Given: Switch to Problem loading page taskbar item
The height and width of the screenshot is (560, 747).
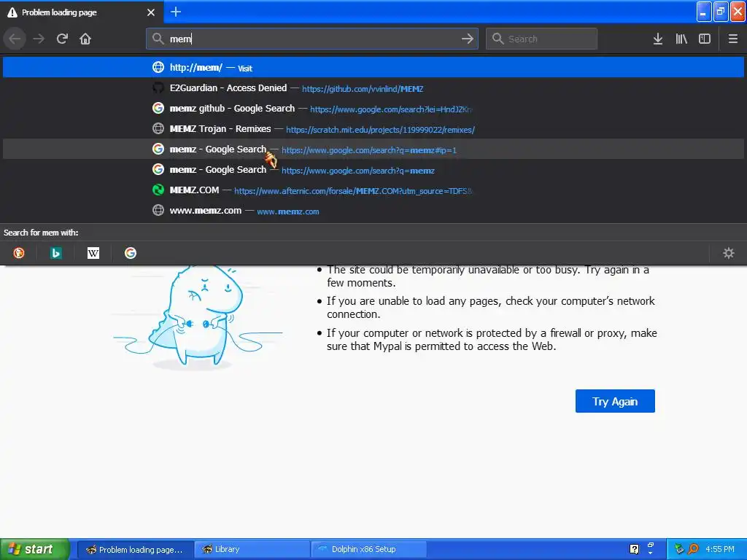Looking at the screenshot, I should coord(135,549).
